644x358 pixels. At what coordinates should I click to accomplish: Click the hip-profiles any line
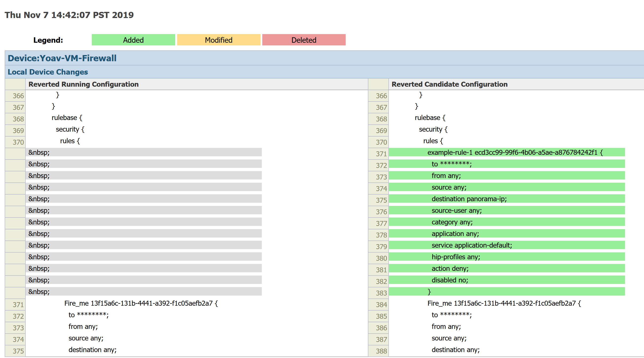[x=455, y=257]
